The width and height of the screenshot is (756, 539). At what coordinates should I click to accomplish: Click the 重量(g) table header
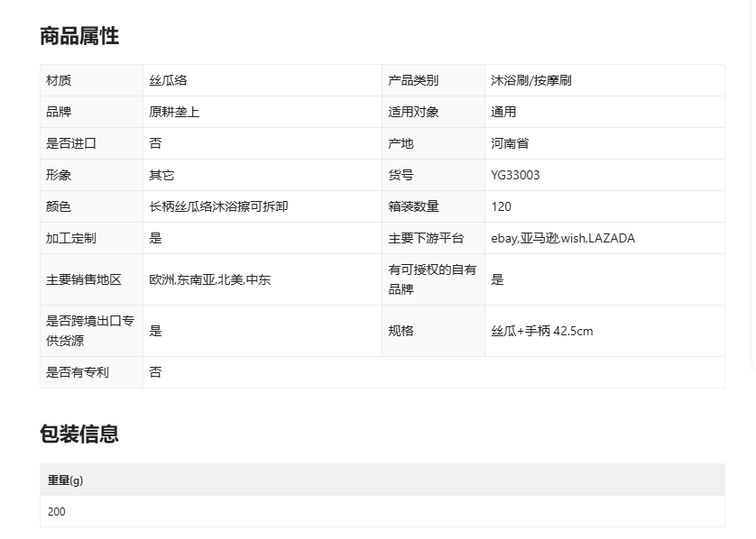[x=65, y=480]
